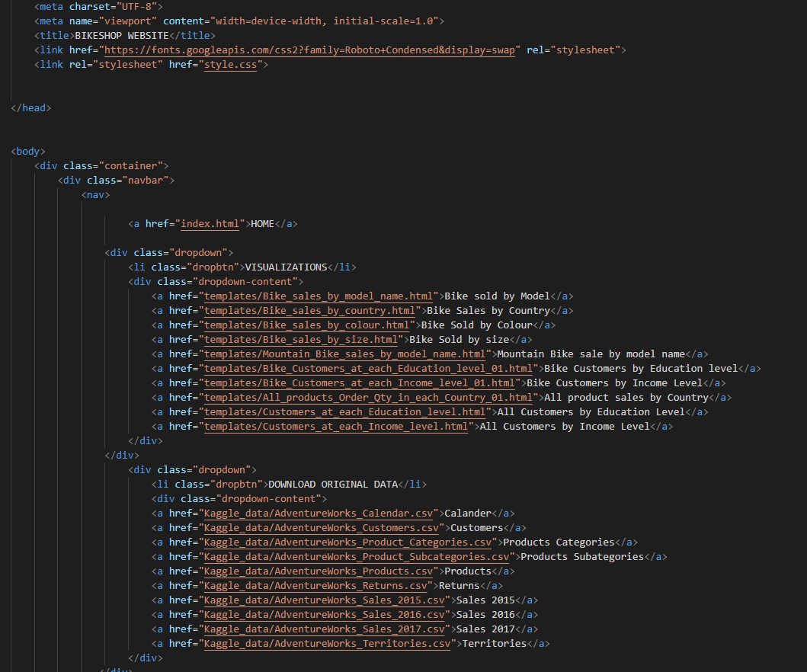Click the opening nav tag

click(x=95, y=194)
